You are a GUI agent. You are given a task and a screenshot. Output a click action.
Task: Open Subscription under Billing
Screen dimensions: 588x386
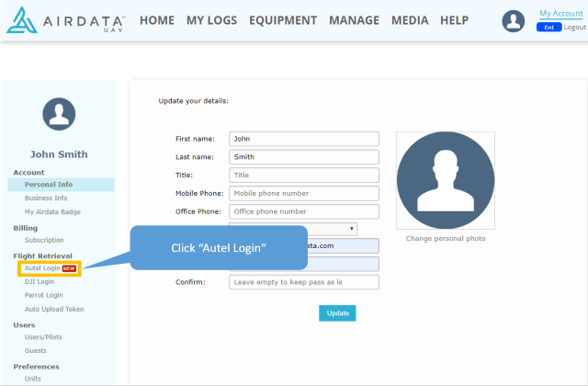coord(44,240)
